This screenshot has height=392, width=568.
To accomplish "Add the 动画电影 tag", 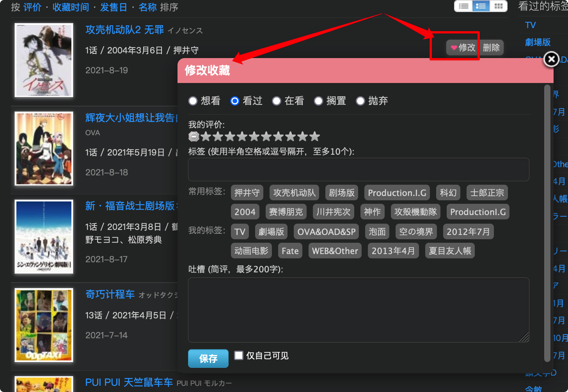I will click(x=252, y=251).
